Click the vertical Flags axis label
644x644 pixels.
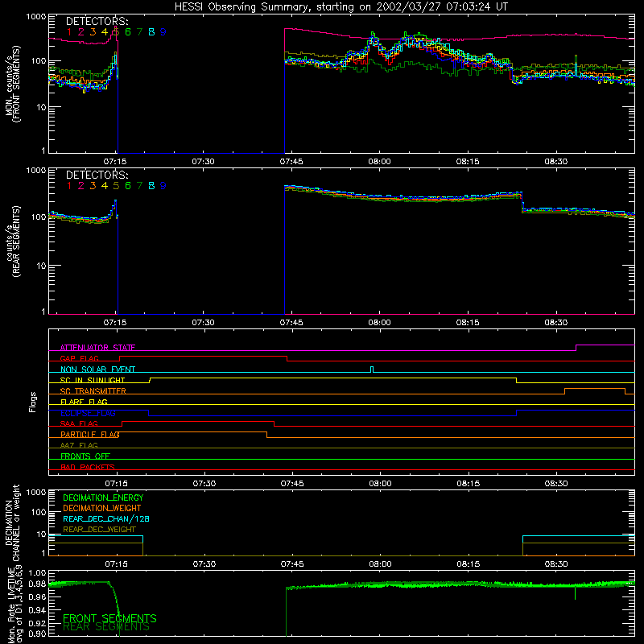[32, 402]
